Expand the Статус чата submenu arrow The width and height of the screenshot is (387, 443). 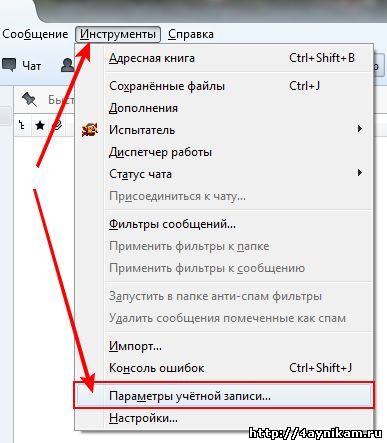pos(359,173)
